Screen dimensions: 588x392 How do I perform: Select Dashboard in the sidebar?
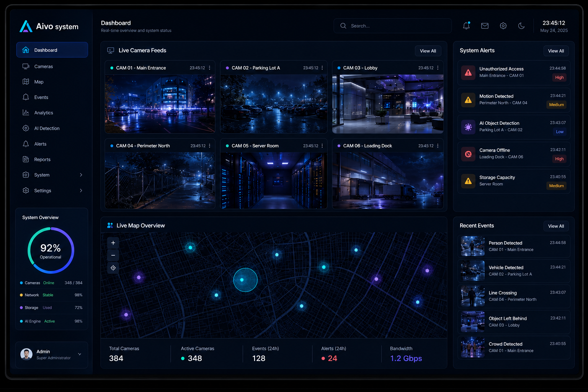(52, 50)
